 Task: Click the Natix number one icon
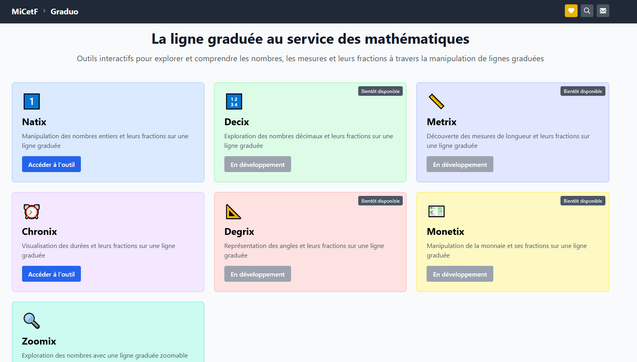coord(31,102)
